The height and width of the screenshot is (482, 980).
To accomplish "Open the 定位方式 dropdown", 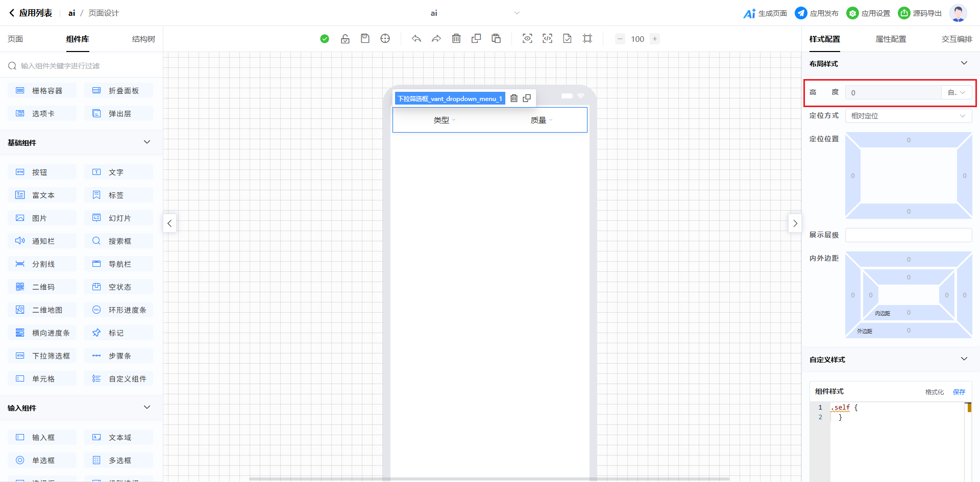I will tap(908, 116).
